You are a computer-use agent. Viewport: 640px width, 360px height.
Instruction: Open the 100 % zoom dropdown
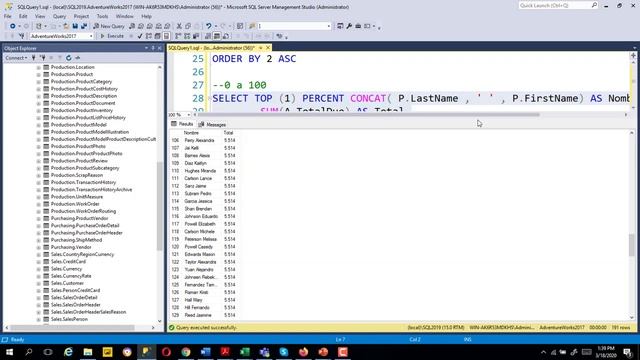pos(188,115)
